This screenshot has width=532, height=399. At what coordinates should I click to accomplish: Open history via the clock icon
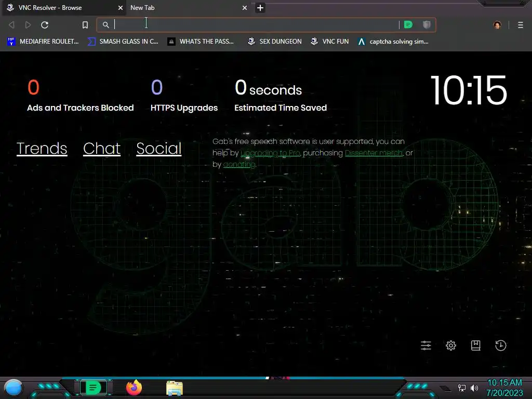coord(501,345)
